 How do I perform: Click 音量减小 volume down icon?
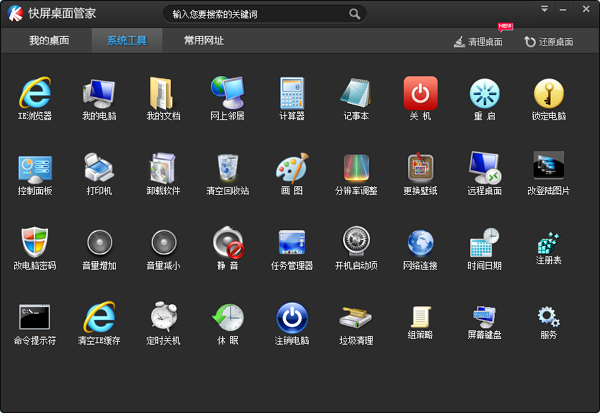click(164, 242)
